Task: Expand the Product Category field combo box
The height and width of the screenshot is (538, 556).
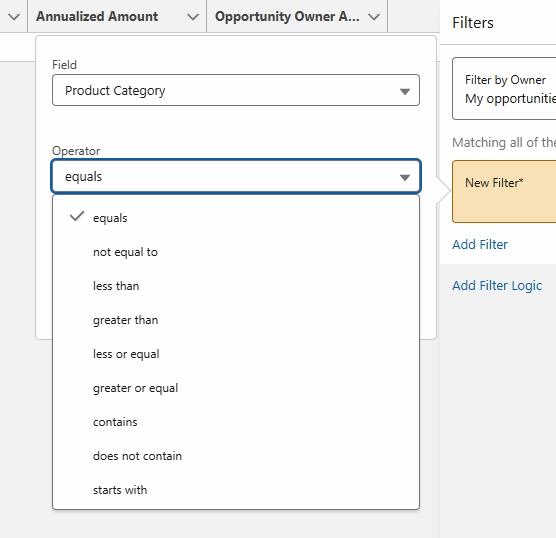Action: [236, 90]
